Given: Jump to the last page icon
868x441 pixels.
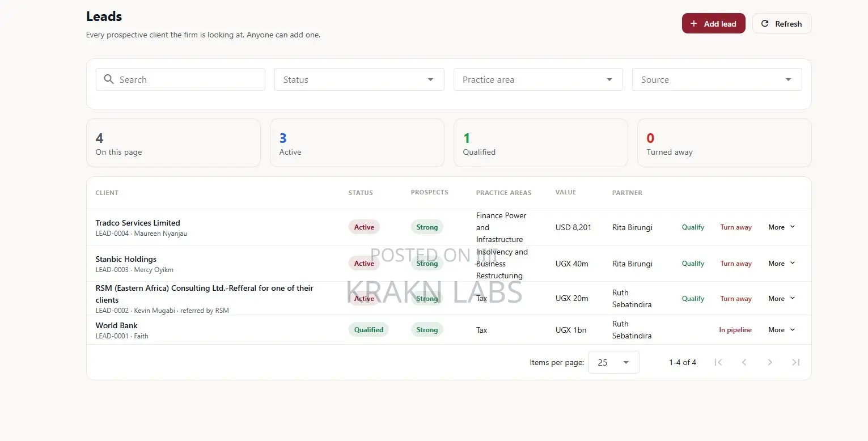Looking at the screenshot, I should [796, 362].
